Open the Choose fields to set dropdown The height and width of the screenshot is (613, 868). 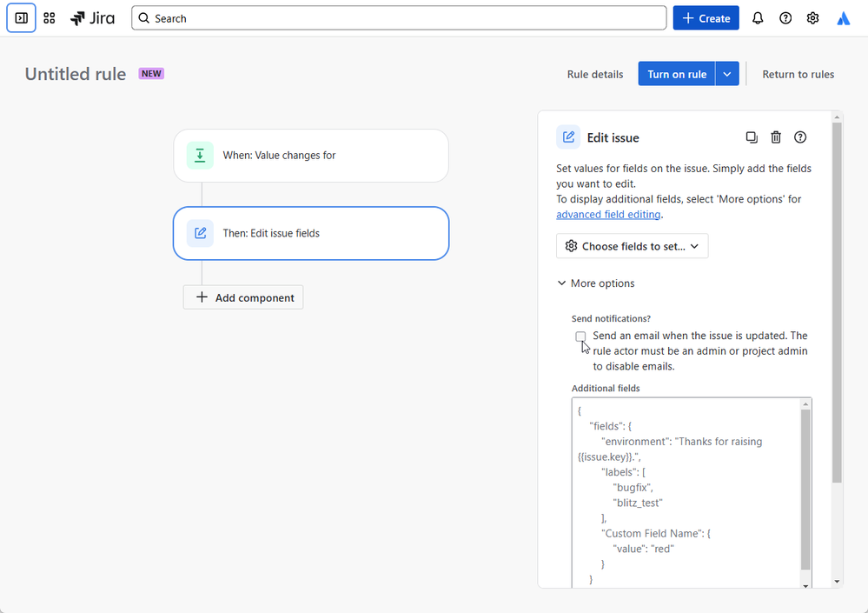(633, 246)
